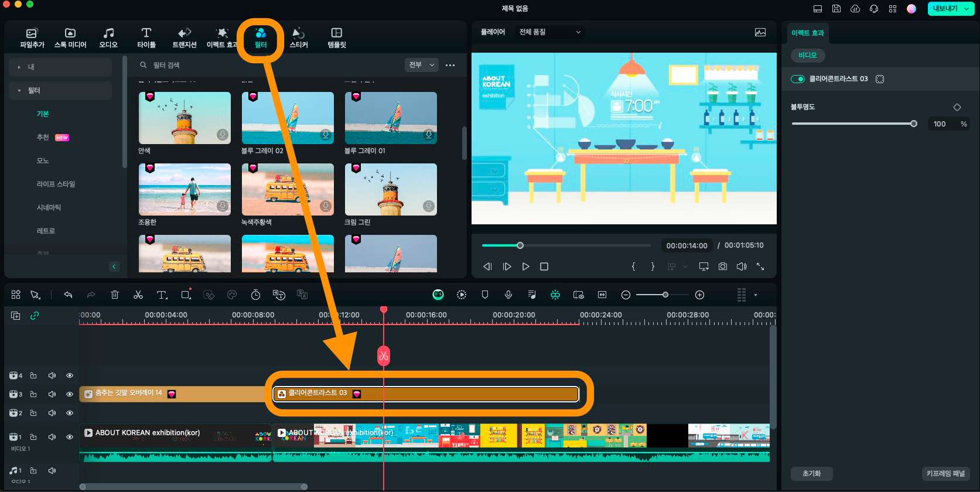Click the add track icon
The height and width of the screenshot is (492, 980).
[x=16, y=316]
